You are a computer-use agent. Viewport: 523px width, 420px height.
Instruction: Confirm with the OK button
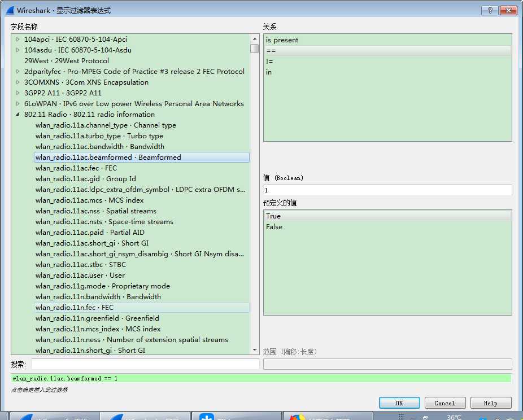click(399, 403)
